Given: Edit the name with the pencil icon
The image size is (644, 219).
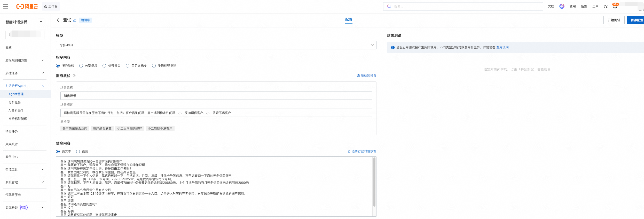Looking at the screenshot, I should click(x=75, y=20).
